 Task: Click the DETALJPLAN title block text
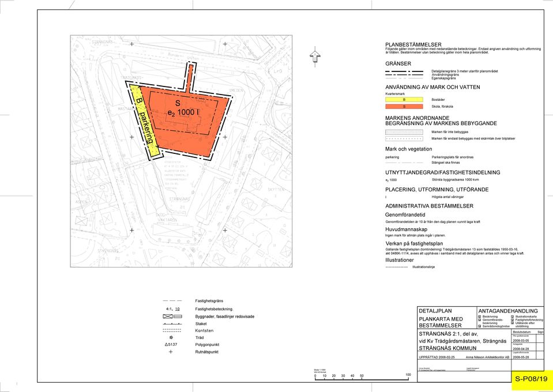click(435, 311)
